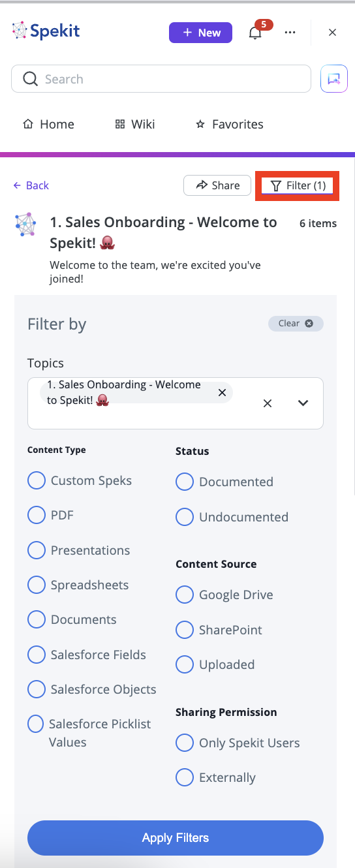The image size is (355, 868).
Task: Expand the Topics dropdown chevron
Action: point(303,403)
